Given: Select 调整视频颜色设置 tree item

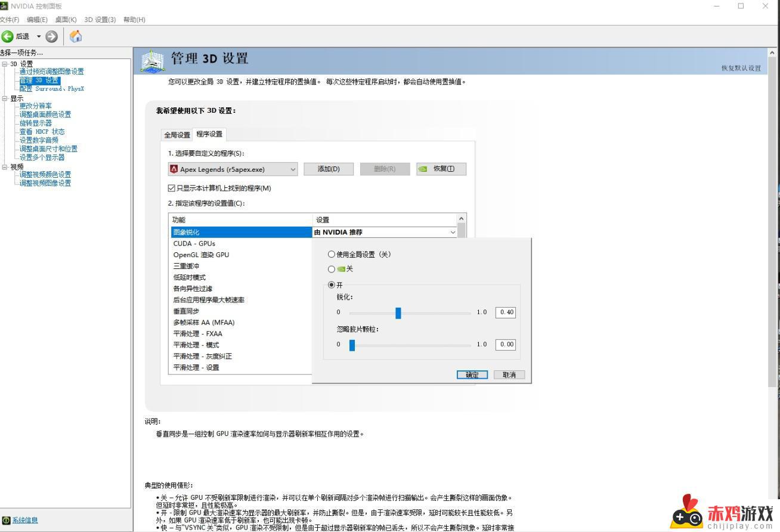Looking at the screenshot, I should pyautogui.click(x=45, y=175).
